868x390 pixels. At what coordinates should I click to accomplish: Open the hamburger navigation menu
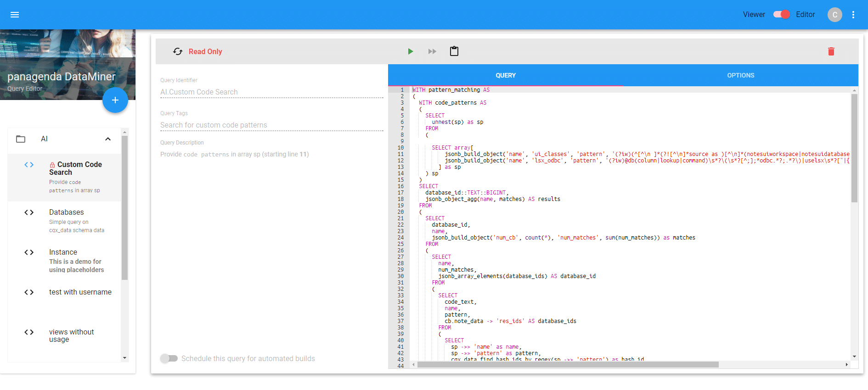pyautogui.click(x=15, y=15)
